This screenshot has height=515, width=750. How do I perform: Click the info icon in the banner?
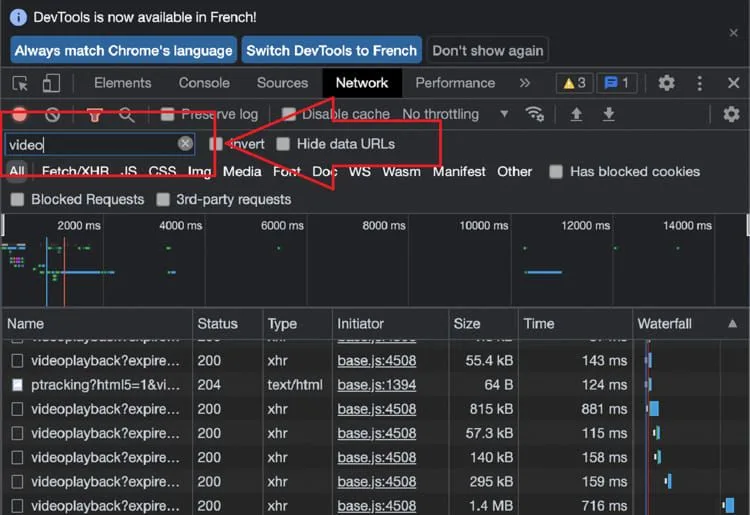[x=18, y=18]
